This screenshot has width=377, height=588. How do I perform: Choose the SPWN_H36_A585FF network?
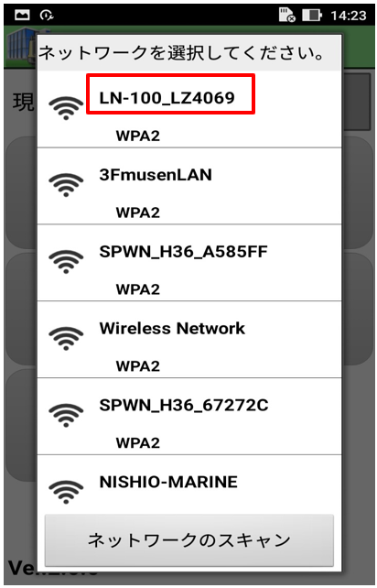point(189,263)
